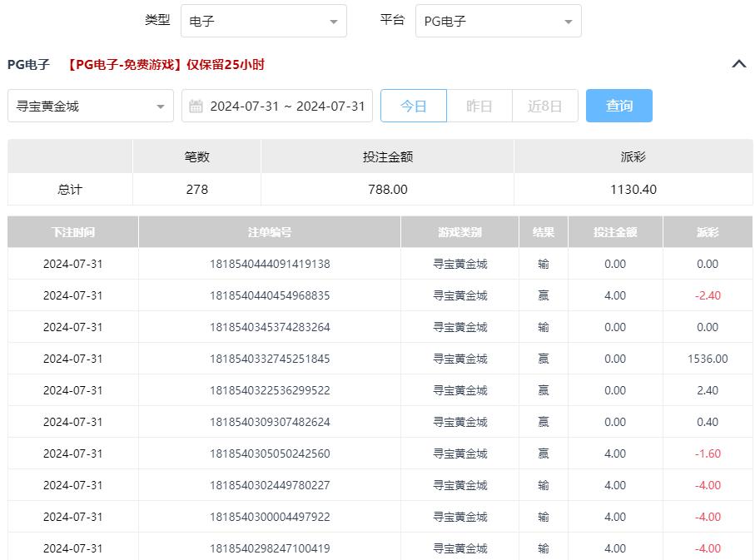
Task: Open the 平台 dropdown showing PG电子
Action: (498, 22)
